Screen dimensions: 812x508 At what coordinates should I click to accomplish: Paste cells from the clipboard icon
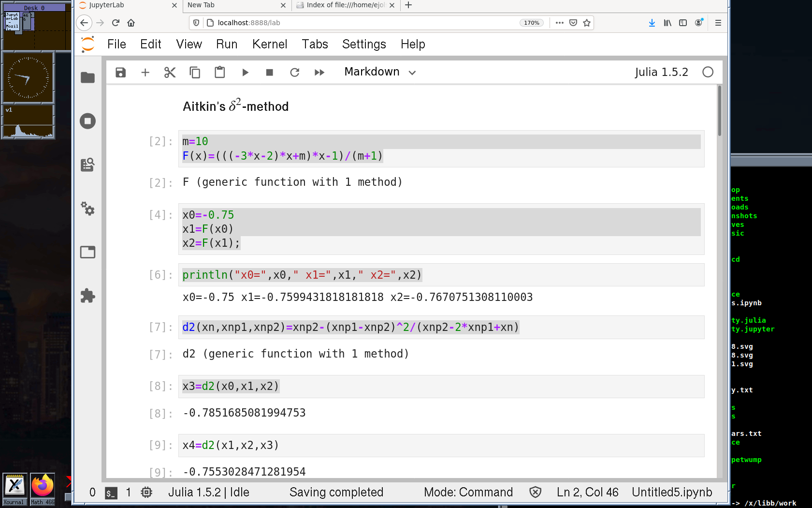[x=220, y=73]
